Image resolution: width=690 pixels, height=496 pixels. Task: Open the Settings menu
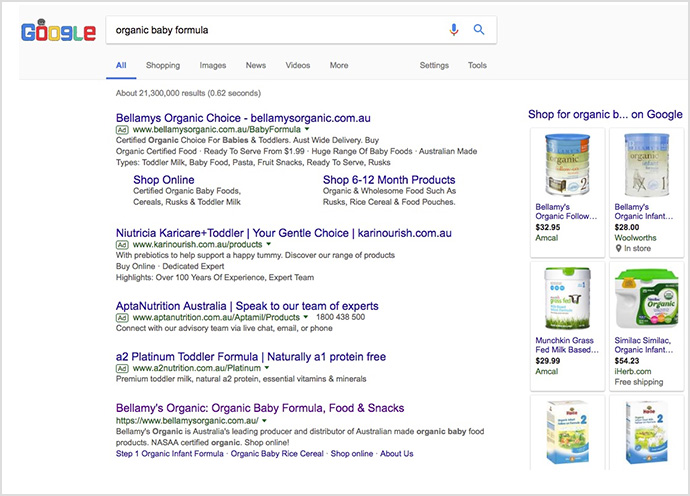(434, 66)
